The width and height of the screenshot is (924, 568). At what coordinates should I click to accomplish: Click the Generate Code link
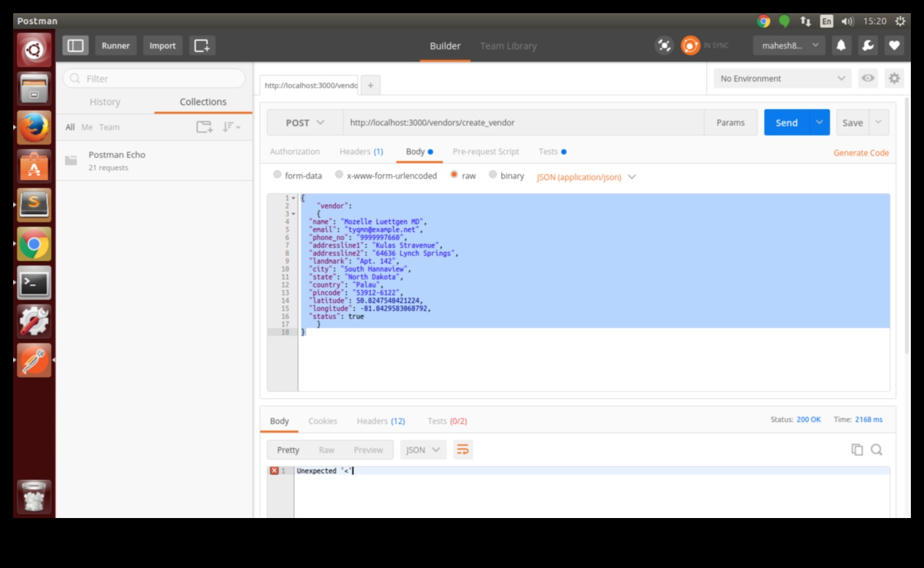click(x=861, y=153)
